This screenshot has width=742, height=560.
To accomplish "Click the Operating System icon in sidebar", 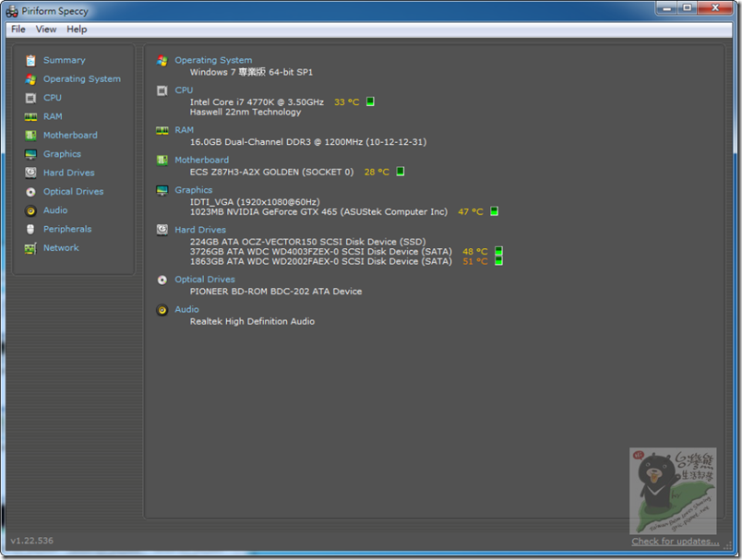I will tap(30, 79).
